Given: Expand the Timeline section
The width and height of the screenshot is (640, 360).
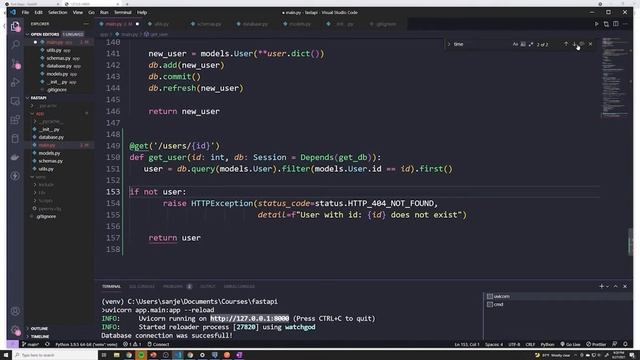Looking at the screenshot, I should [x=40, y=337].
